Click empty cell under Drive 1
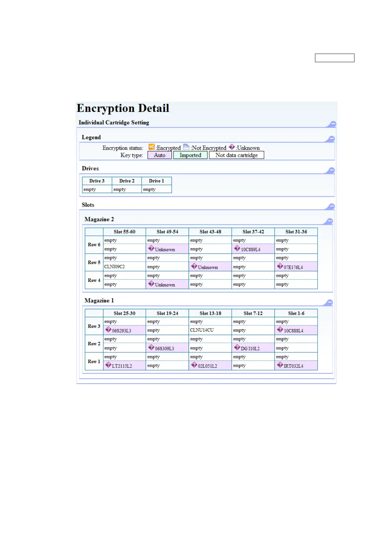Screen dimensions: 392x554 point(156,189)
